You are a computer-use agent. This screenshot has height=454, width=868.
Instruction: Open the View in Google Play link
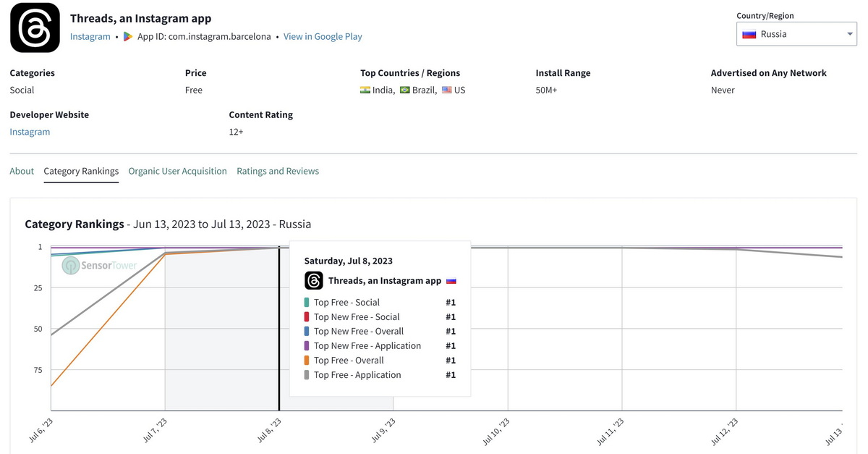(x=323, y=36)
